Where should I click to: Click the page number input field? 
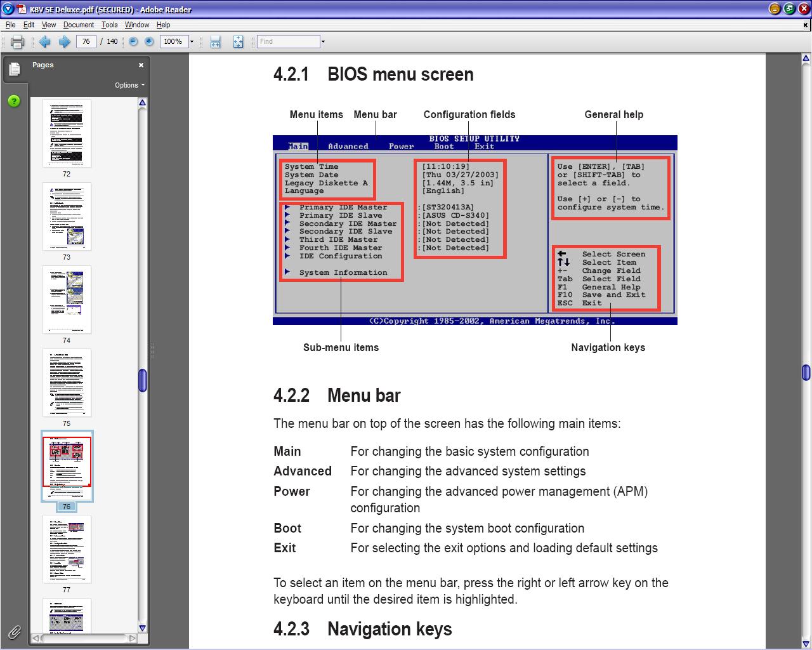(86, 41)
